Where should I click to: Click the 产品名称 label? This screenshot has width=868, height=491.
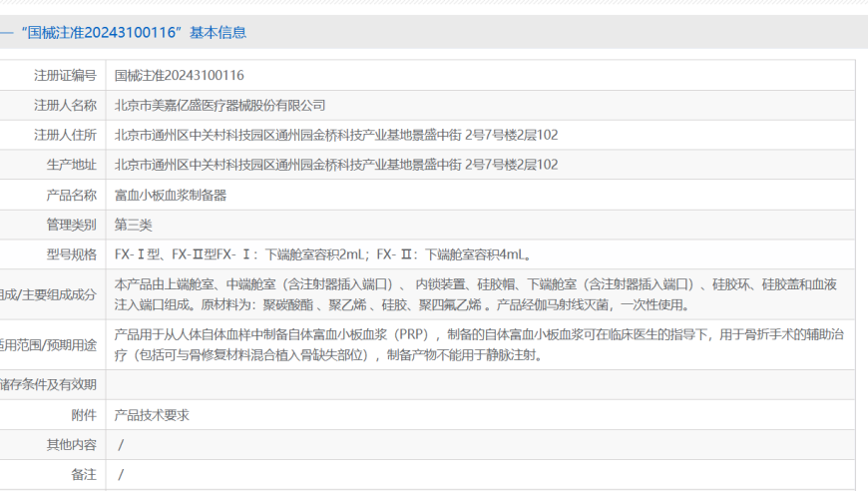click(x=72, y=195)
